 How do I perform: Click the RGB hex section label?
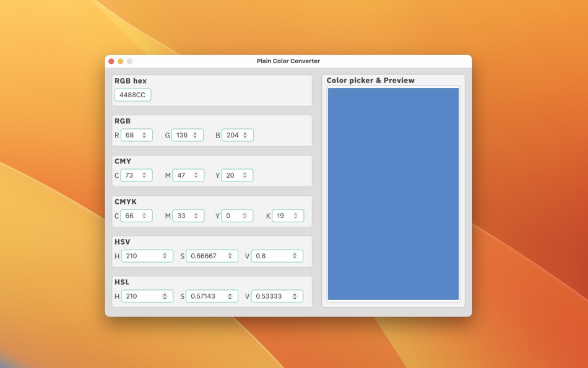(131, 81)
